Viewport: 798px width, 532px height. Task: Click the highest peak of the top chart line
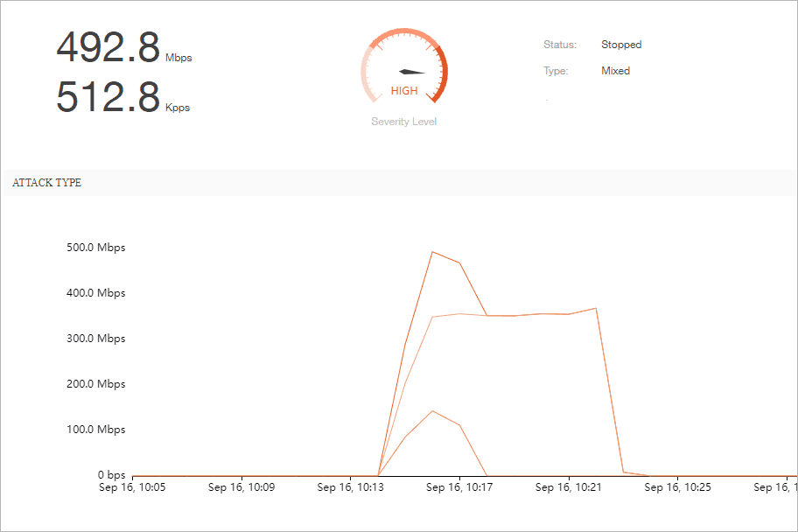point(432,252)
